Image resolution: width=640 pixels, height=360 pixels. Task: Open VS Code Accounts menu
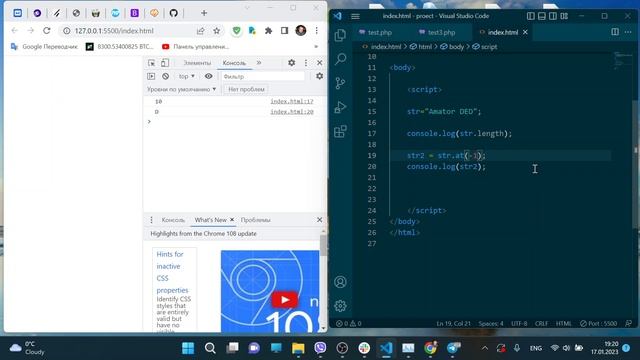[x=340, y=282]
